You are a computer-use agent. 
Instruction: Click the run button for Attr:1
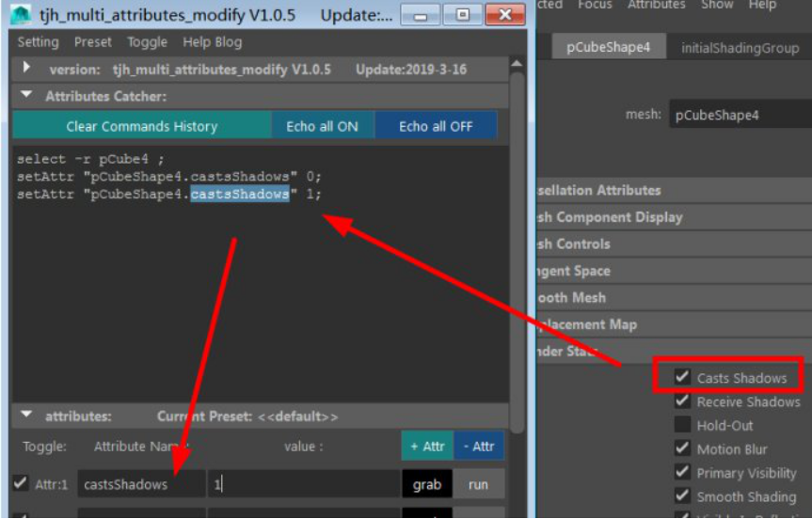point(478,484)
